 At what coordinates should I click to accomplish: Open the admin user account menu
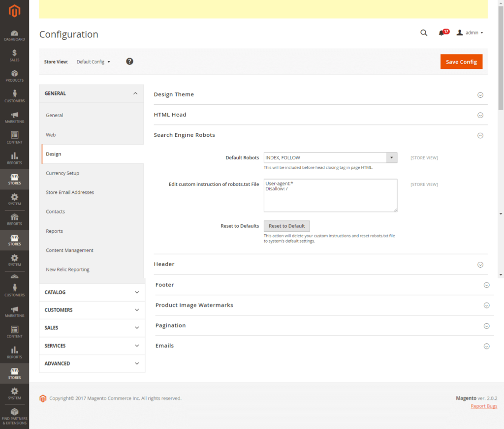tap(470, 33)
